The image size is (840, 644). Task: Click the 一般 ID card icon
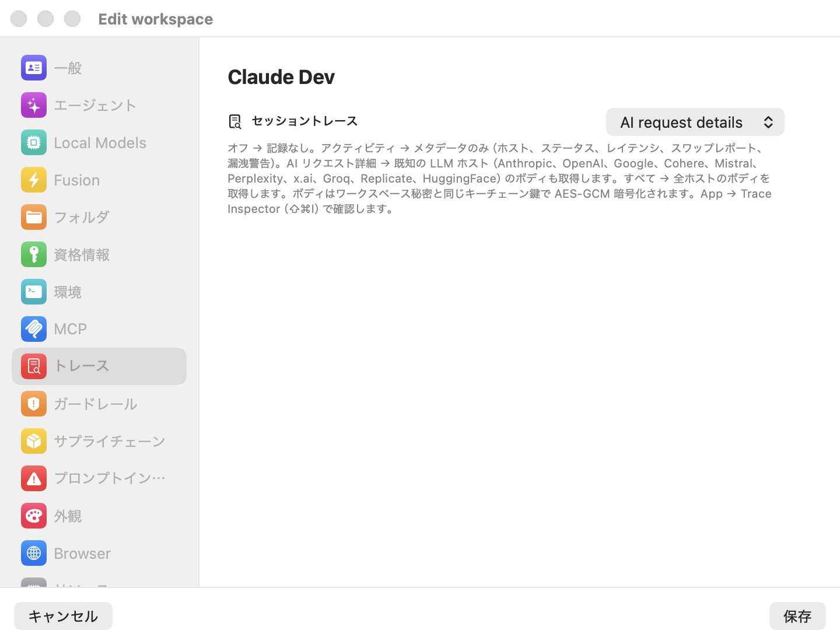(x=34, y=68)
